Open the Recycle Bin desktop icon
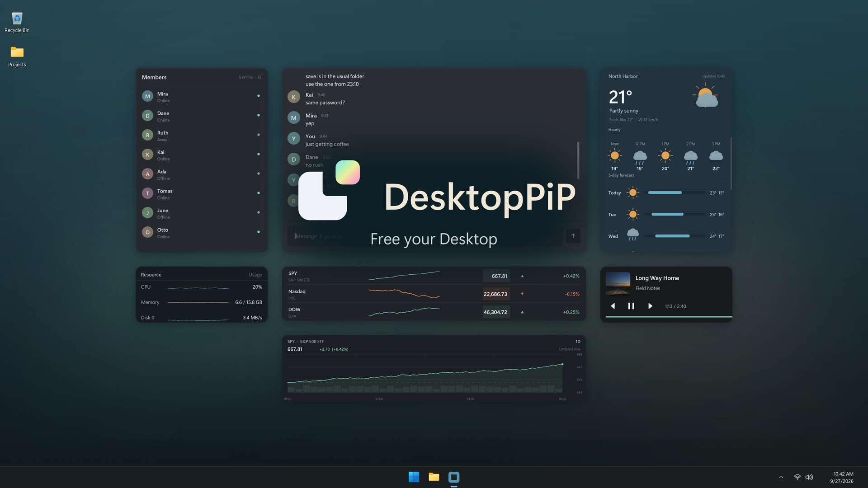 tap(17, 22)
